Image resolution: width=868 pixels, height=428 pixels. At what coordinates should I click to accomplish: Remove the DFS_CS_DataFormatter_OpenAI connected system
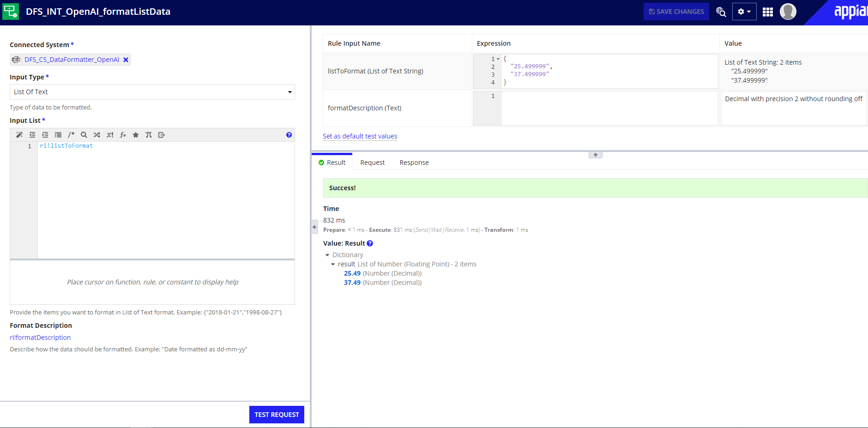coord(126,60)
